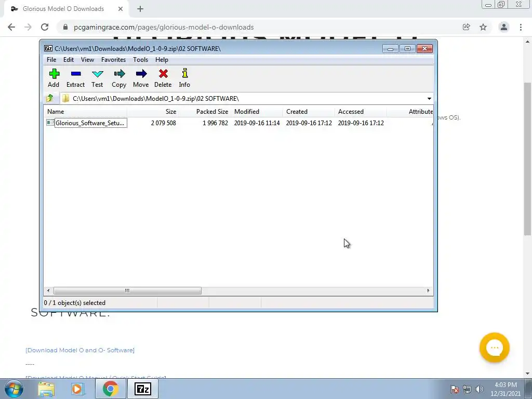
Task: Bookmark this page with star icon
Action: (483, 27)
